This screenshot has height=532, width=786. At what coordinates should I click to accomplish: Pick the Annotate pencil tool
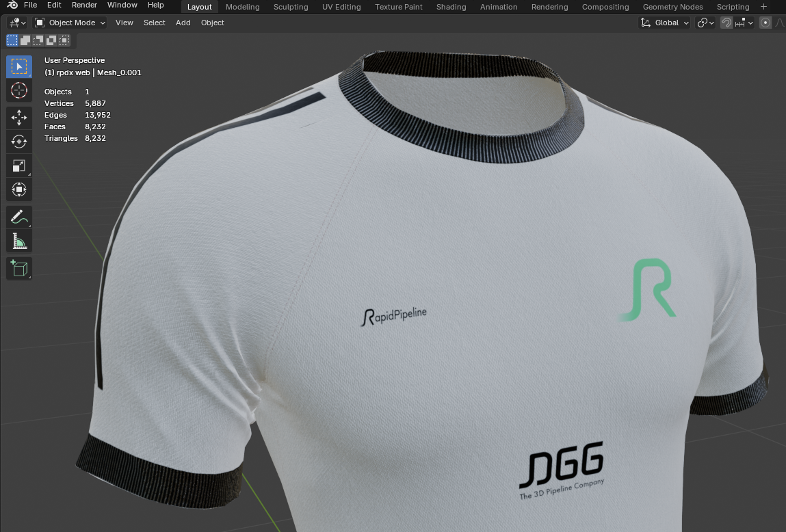click(x=19, y=217)
